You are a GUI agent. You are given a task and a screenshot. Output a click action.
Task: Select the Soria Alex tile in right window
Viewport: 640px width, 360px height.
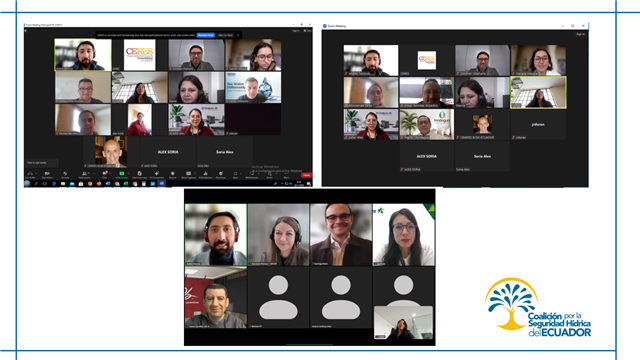click(482, 156)
